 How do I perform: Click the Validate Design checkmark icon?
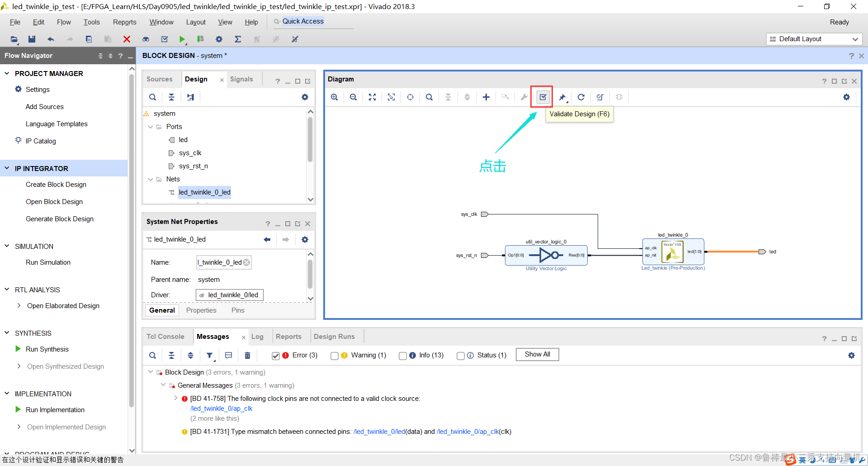(x=543, y=97)
